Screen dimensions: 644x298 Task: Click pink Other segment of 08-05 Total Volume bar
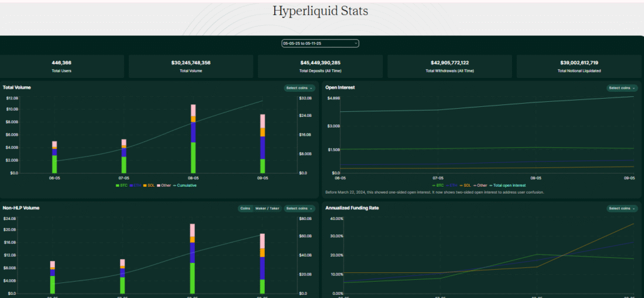tap(193, 111)
